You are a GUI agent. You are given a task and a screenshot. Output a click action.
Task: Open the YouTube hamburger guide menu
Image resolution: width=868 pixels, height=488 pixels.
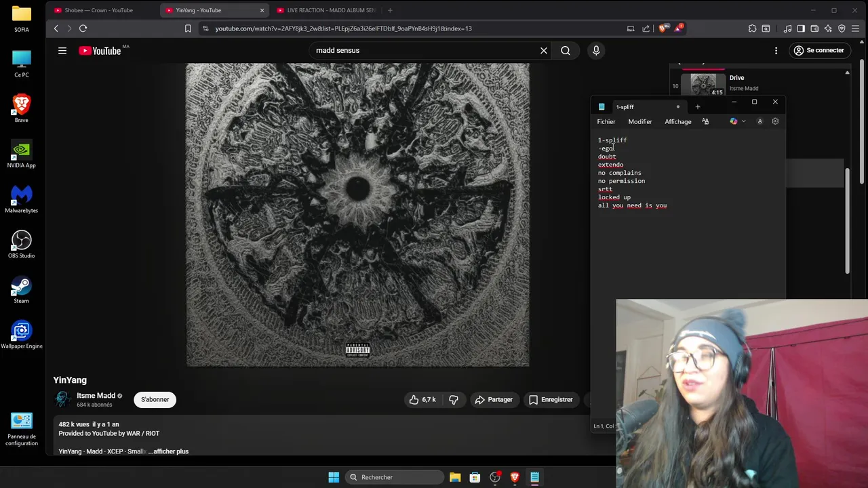(62, 50)
